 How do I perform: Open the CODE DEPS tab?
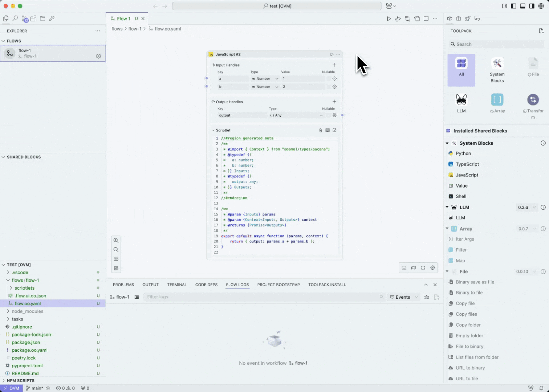(x=206, y=285)
